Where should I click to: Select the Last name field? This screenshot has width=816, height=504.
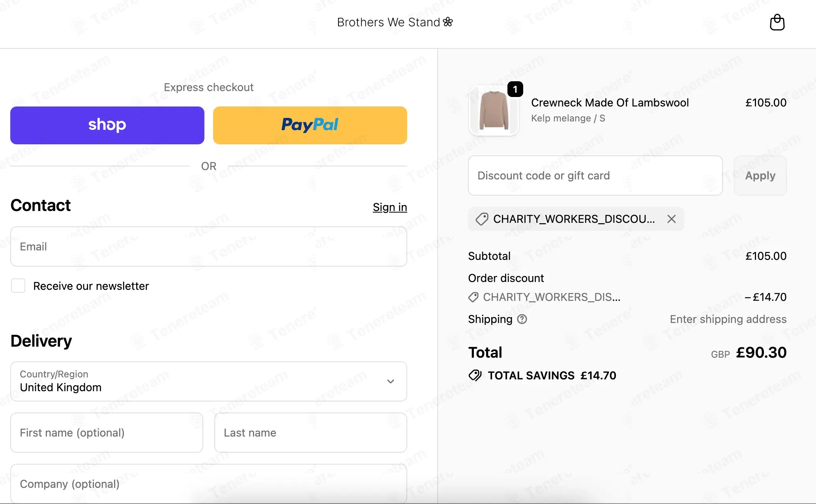point(311,433)
